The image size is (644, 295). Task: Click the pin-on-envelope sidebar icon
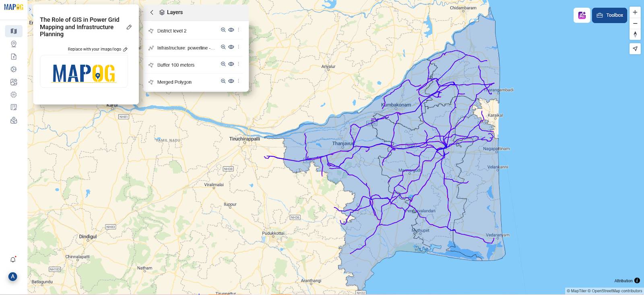[14, 120]
